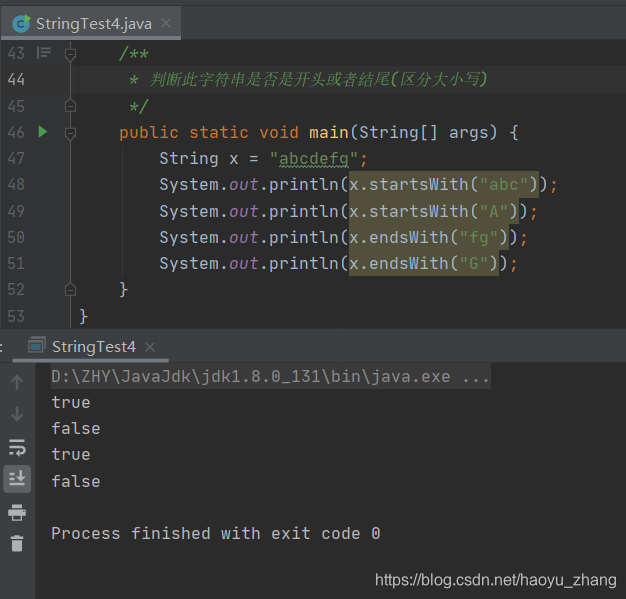Image resolution: width=626 pixels, height=599 pixels.
Task: Toggle scroll to end of console output
Action: [17, 478]
